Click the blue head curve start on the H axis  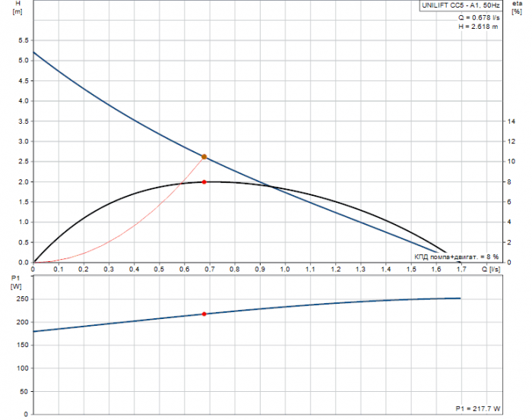pos(33,52)
